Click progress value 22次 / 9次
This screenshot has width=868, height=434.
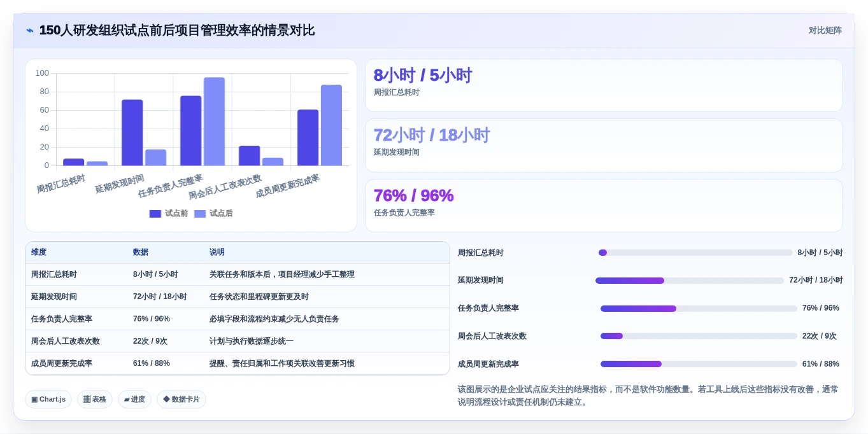[x=820, y=336]
